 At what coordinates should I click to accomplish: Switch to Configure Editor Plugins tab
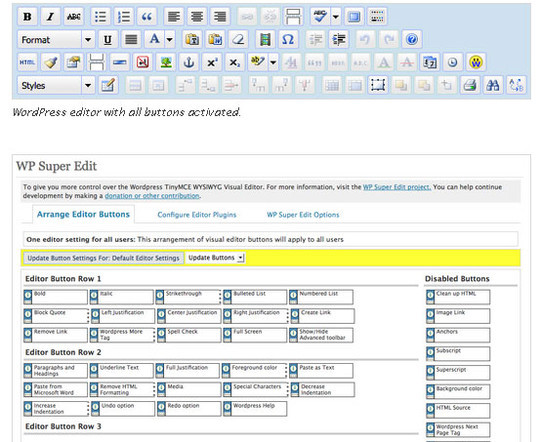pyautogui.click(x=197, y=215)
